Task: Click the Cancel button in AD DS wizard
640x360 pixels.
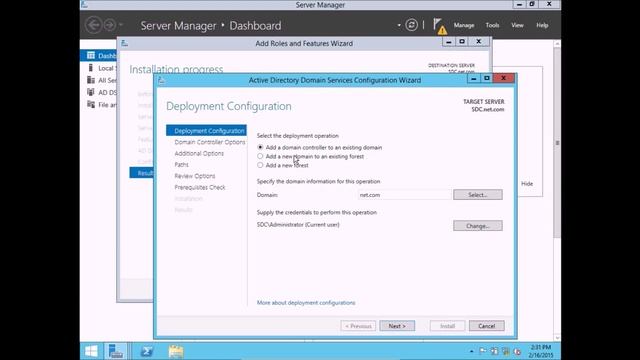Action: (x=486, y=326)
